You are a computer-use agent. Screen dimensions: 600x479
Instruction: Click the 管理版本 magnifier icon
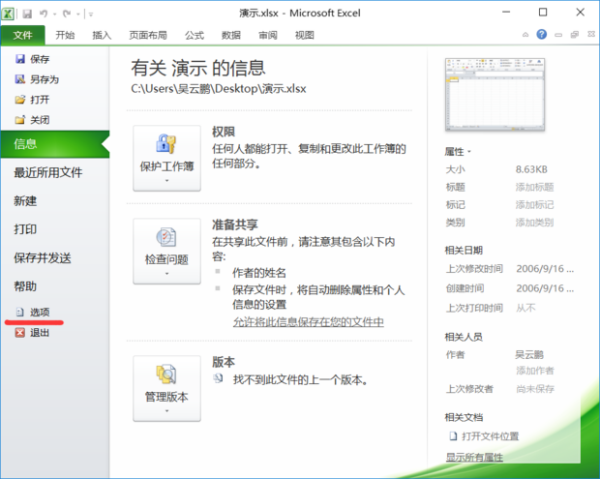tap(166, 374)
